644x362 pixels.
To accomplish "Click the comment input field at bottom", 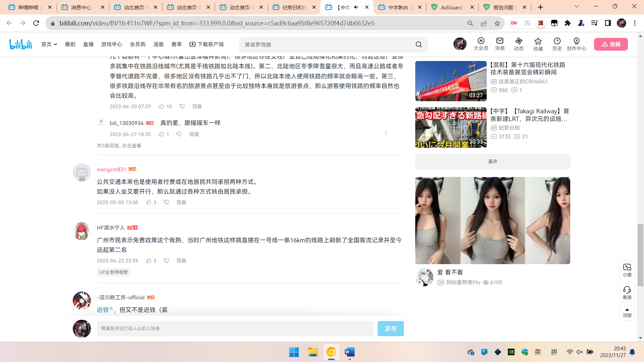I will [235, 328].
